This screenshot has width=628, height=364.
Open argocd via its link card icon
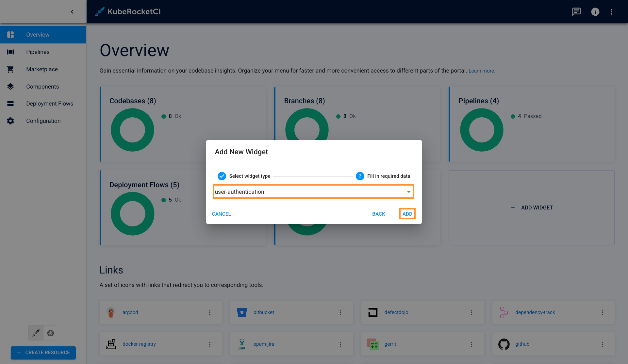pyautogui.click(x=111, y=312)
